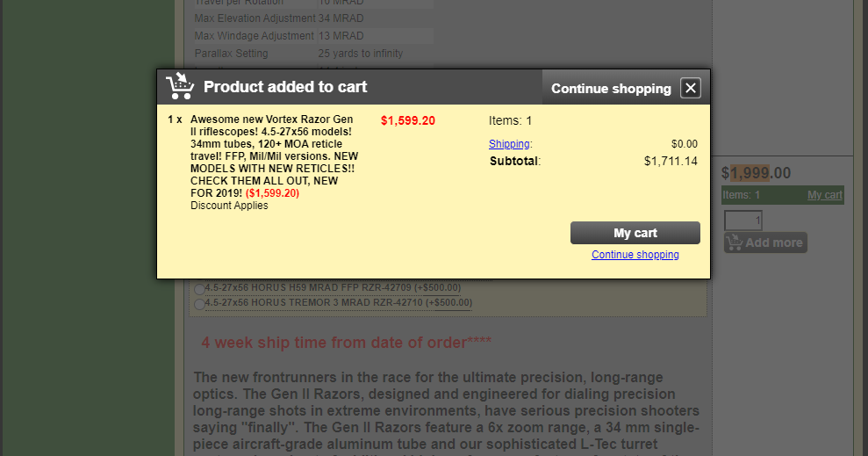Click the 4 week ship time notice
The image size is (868, 456).
(347, 343)
